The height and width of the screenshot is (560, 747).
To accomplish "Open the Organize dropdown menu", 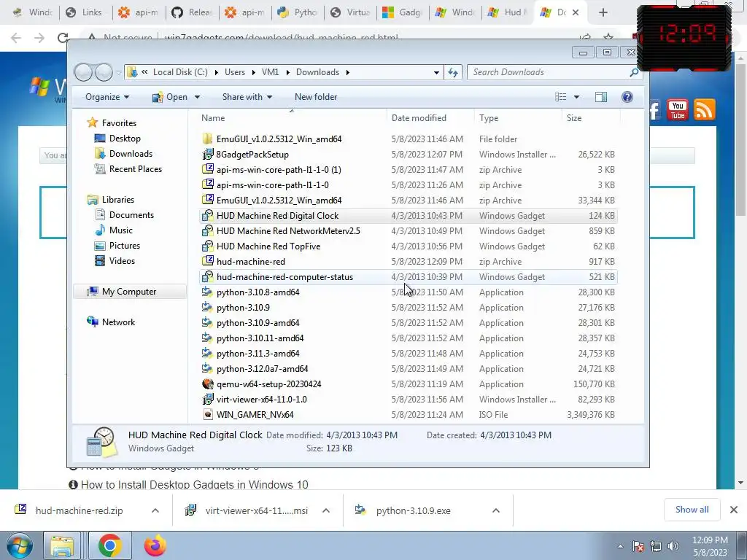I will pos(107,97).
